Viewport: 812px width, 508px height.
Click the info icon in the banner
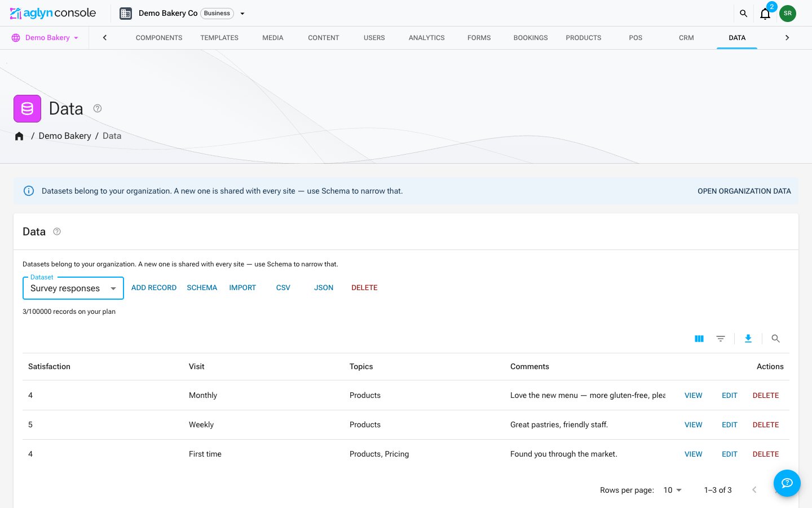coord(29,191)
